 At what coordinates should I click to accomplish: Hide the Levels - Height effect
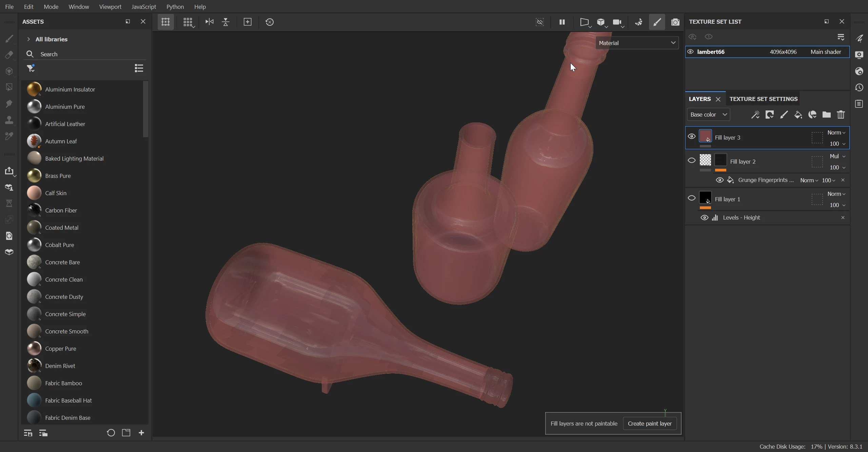click(704, 218)
